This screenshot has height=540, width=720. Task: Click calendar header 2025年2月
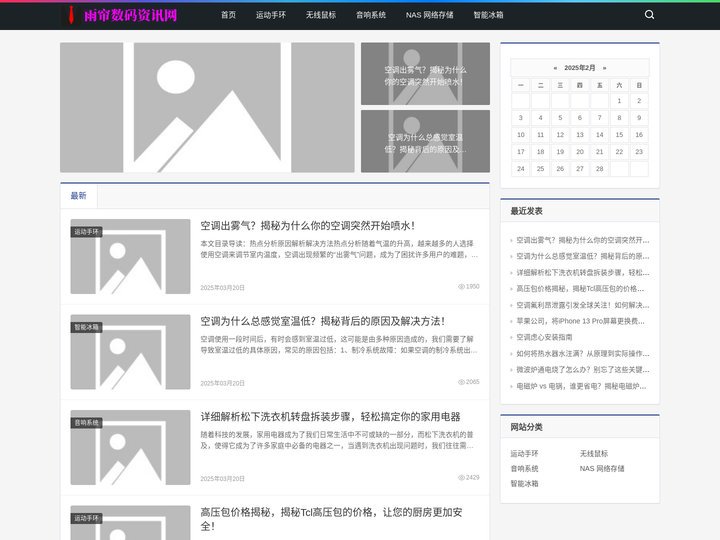tap(579, 68)
